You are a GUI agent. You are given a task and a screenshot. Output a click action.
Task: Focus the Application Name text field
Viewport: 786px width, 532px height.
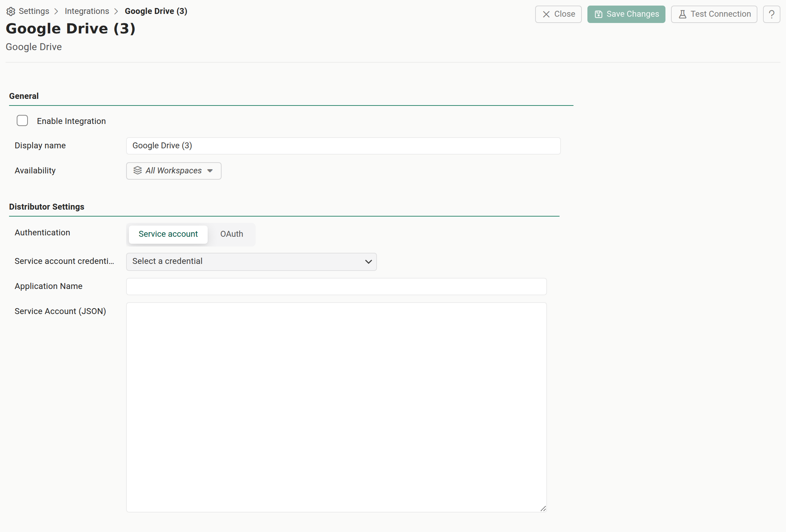point(336,287)
